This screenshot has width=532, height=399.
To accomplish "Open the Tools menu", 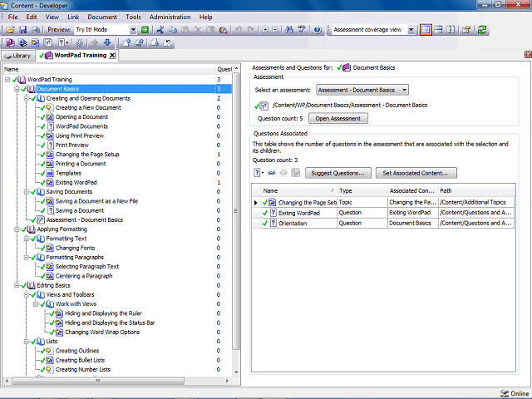I will point(133,17).
